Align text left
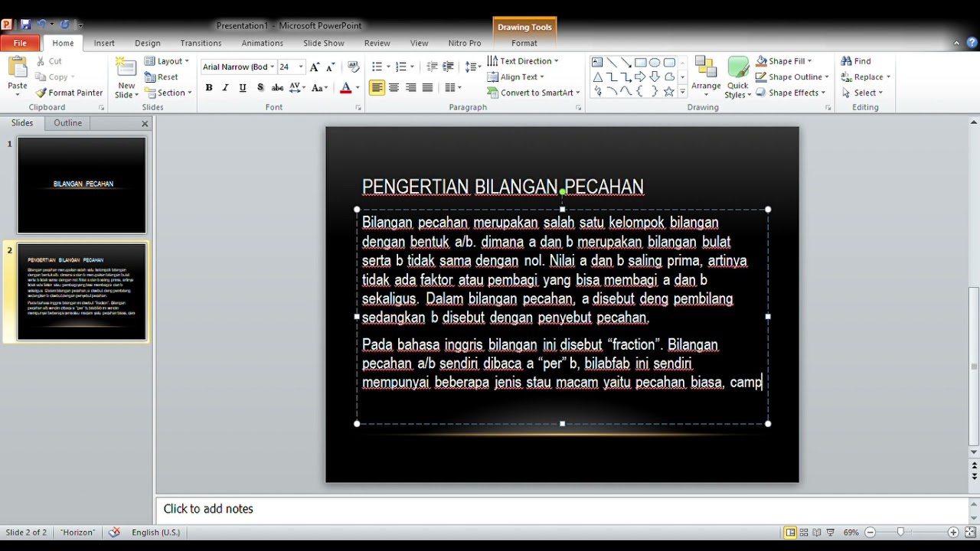Viewport: 980px width, 551px height. click(377, 88)
